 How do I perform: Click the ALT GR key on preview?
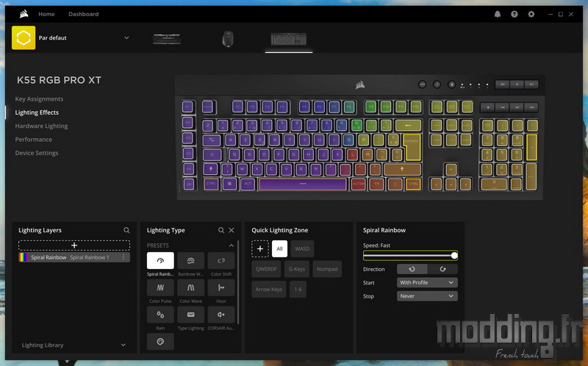[x=358, y=184]
